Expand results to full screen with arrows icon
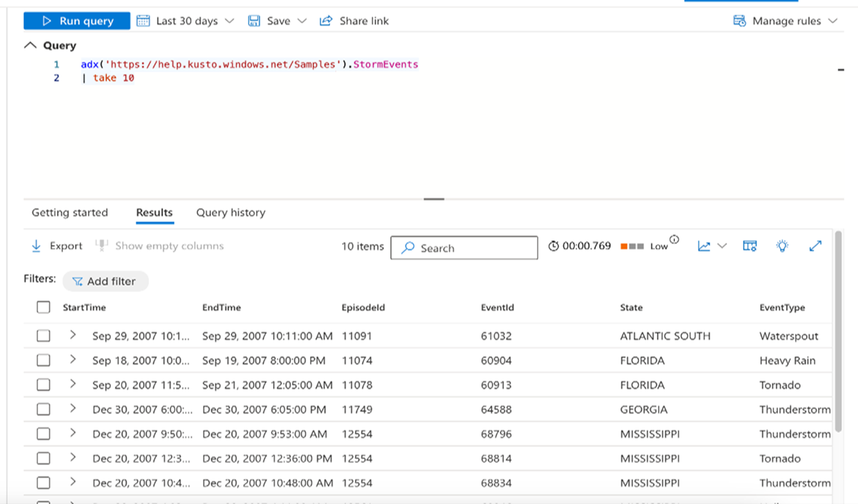Image resolution: width=858 pixels, height=504 pixels. [x=815, y=246]
